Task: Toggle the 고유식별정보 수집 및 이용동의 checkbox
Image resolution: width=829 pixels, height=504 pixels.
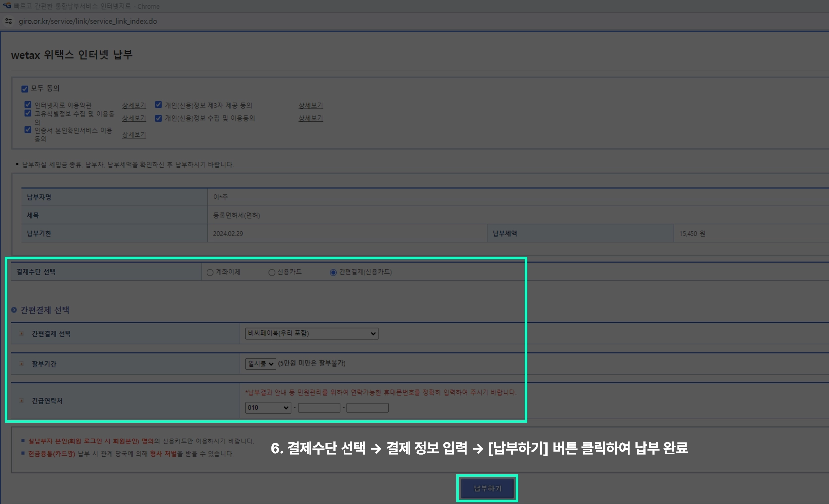Action: click(28, 113)
